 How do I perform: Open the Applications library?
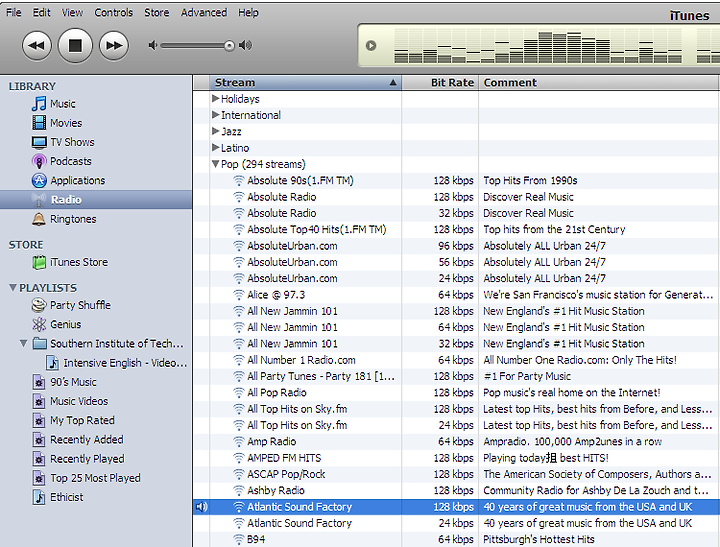[77, 180]
